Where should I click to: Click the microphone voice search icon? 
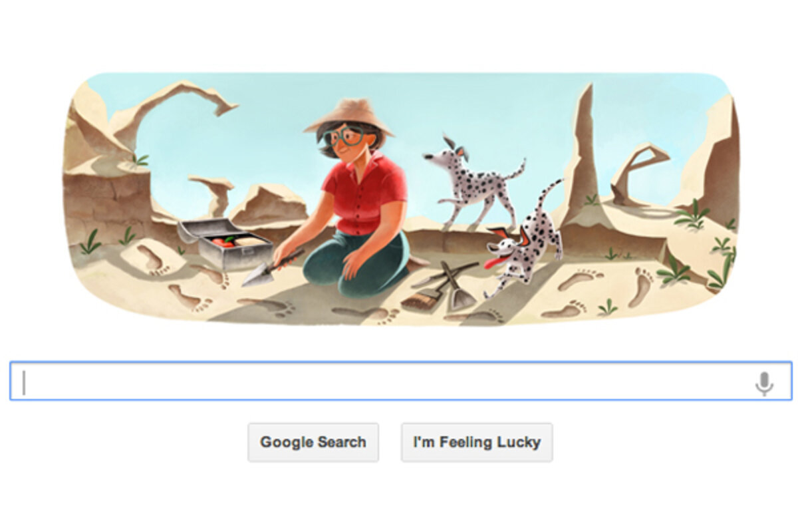pos(764,384)
